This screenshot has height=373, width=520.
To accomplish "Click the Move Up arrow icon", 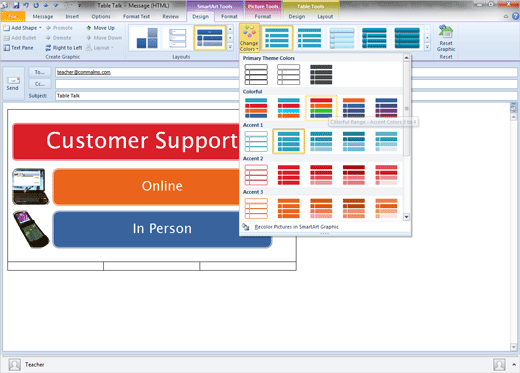I will click(89, 28).
